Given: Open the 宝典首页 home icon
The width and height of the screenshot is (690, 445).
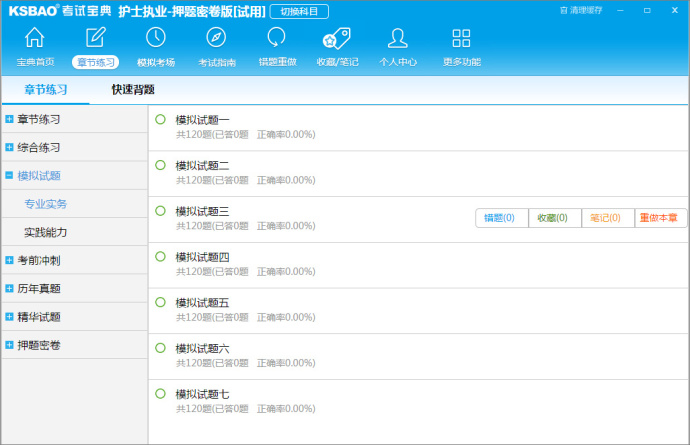Looking at the screenshot, I should pyautogui.click(x=35, y=38).
